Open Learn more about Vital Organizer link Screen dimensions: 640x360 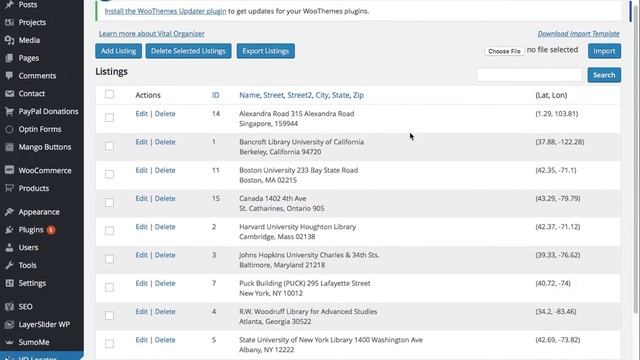(x=151, y=33)
